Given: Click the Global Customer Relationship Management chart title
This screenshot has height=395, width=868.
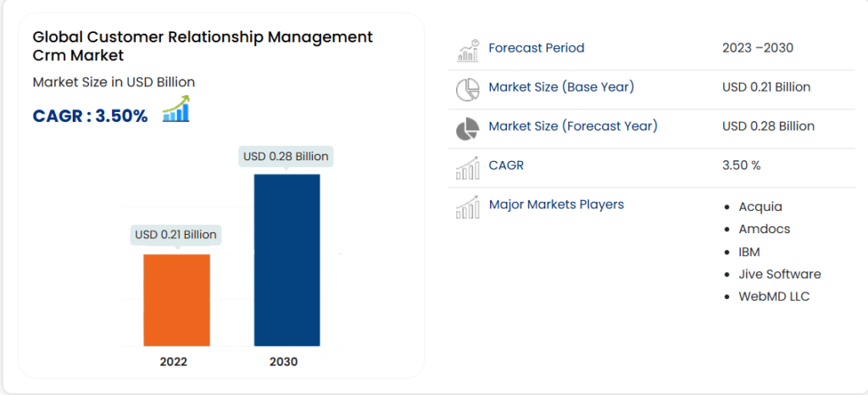Looking at the screenshot, I should [x=203, y=47].
